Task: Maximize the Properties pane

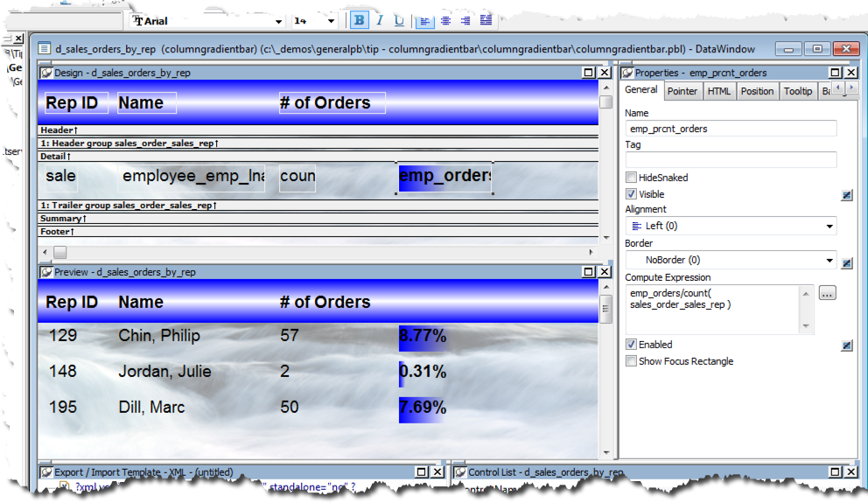Action: pyautogui.click(x=836, y=73)
